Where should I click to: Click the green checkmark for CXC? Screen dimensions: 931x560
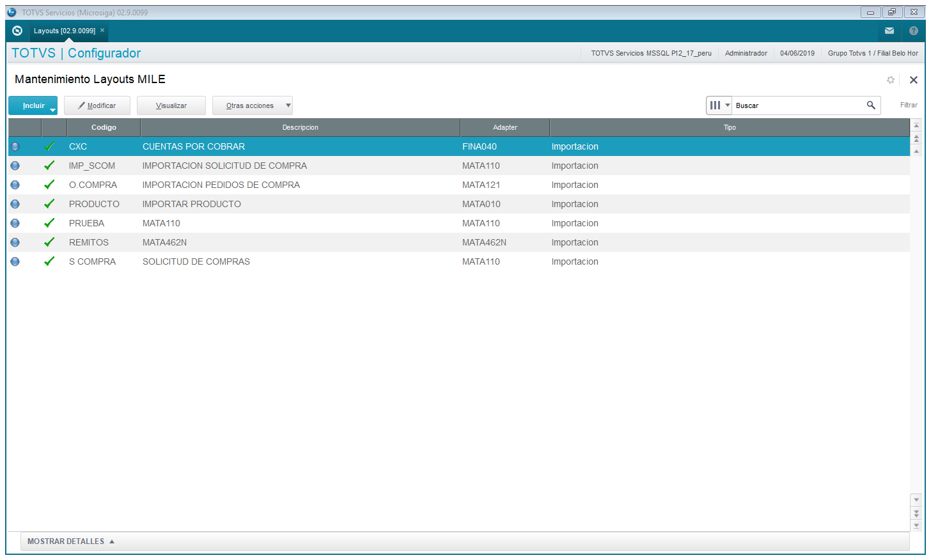[x=49, y=146]
